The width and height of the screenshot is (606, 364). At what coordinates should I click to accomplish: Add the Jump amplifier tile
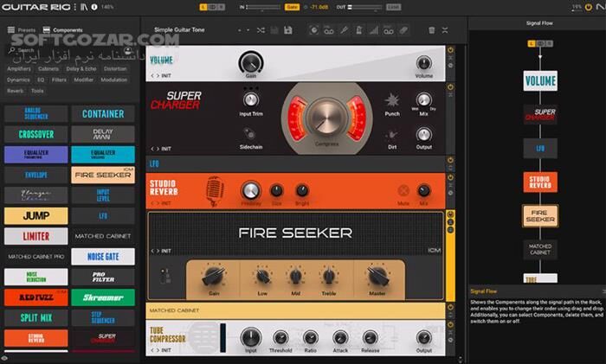click(x=36, y=216)
